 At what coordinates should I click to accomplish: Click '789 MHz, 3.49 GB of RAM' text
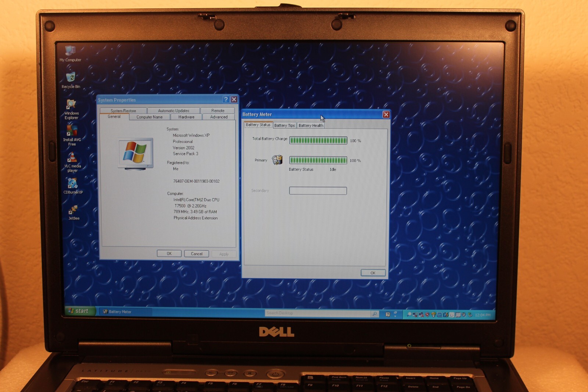(195, 212)
